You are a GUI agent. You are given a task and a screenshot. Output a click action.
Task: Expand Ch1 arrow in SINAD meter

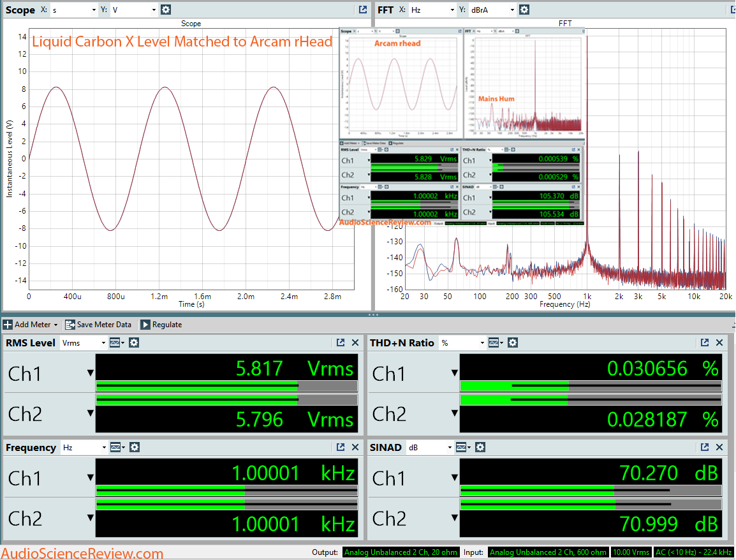click(x=454, y=478)
